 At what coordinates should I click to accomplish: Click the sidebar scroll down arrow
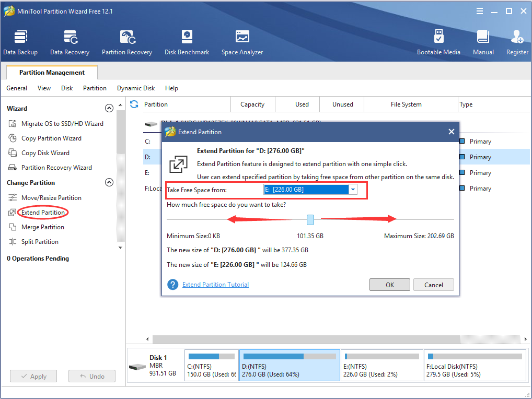[120, 248]
